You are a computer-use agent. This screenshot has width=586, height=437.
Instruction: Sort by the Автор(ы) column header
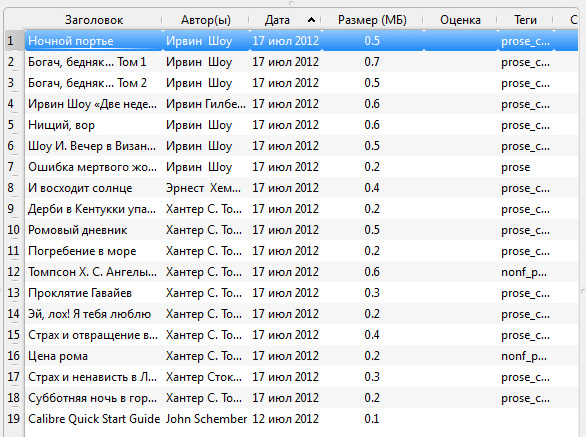206,20
